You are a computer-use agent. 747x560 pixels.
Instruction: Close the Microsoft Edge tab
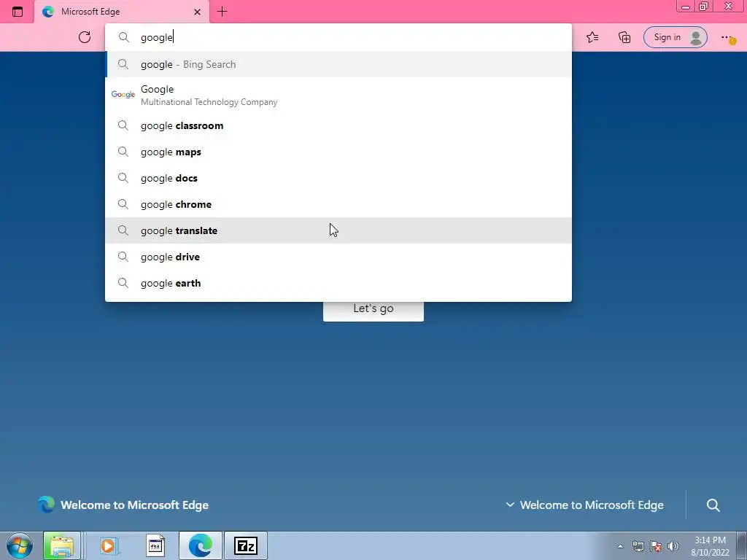tap(197, 12)
